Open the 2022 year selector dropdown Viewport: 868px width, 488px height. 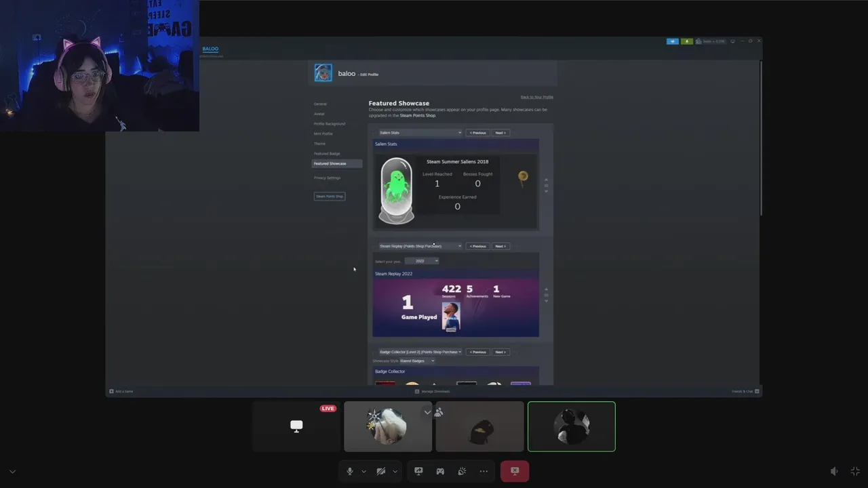422,261
